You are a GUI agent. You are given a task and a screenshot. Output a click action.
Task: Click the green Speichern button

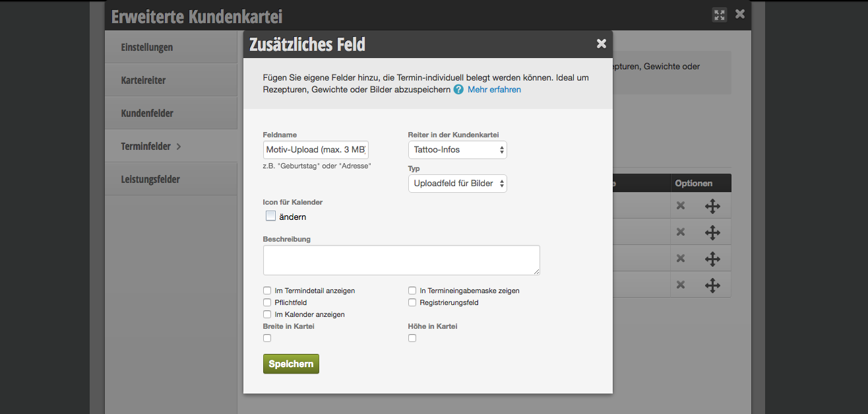pyautogui.click(x=291, y=364)
